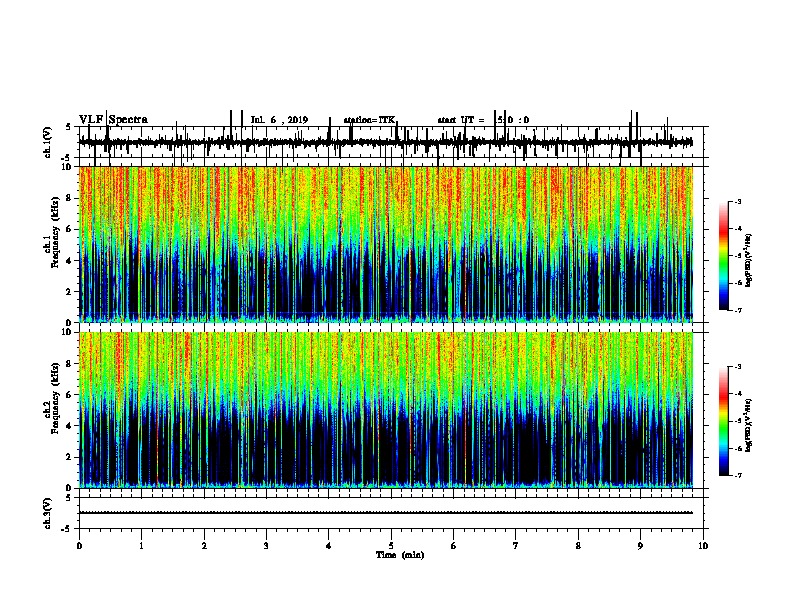
Task: Click time axis tick label "5"
Action: (x=391, y=546)
